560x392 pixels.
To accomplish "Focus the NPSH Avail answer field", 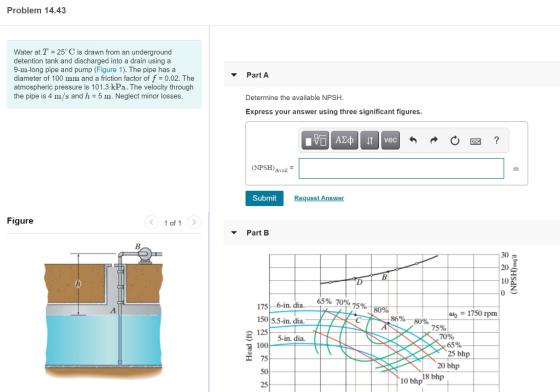I will 401,169.
